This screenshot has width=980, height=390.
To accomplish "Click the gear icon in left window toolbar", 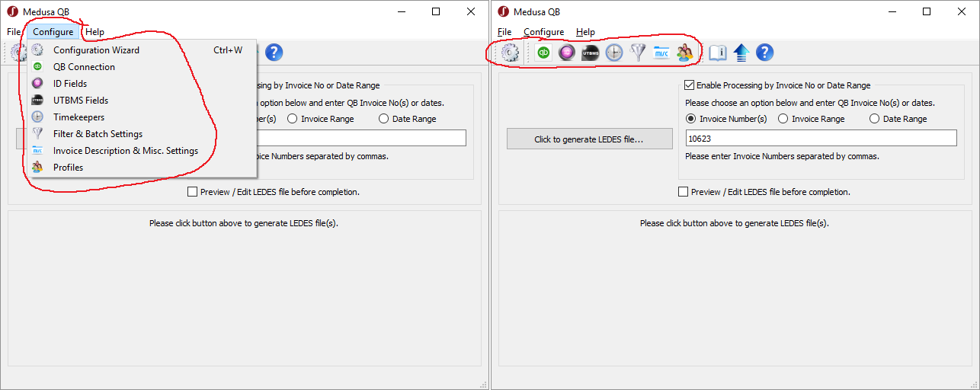I will pyautogui.click(x=18, y=53).
